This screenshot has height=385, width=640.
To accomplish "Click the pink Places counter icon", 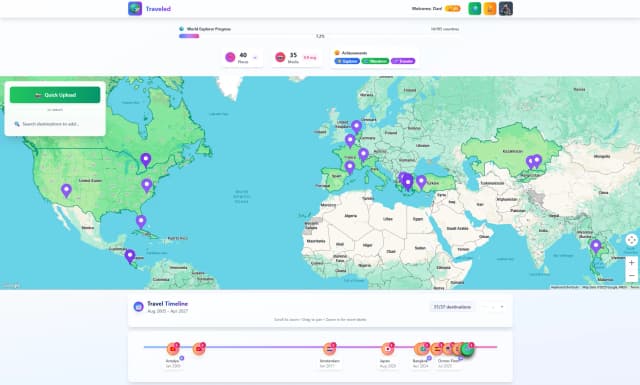I will [230, 57].
